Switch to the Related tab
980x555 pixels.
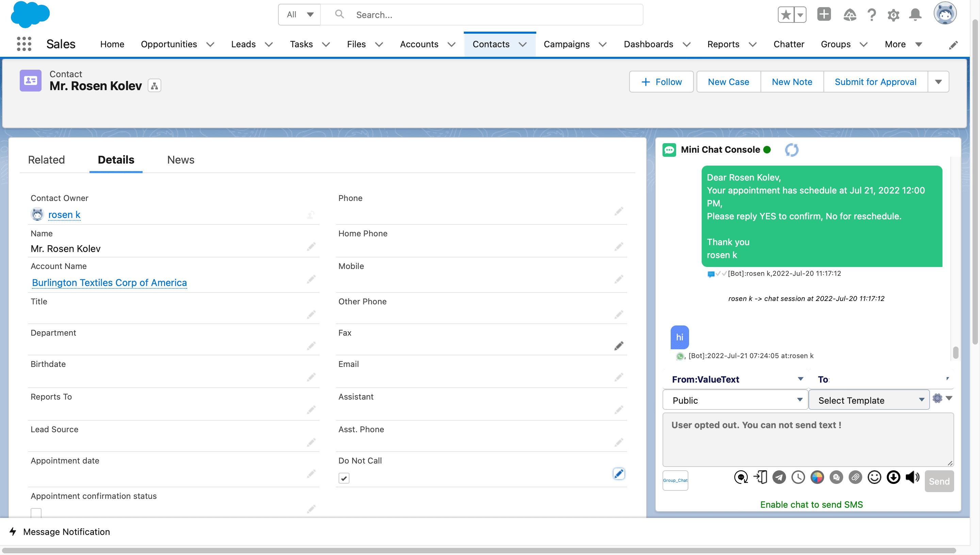pyautogui.click(x=46, y=159)
